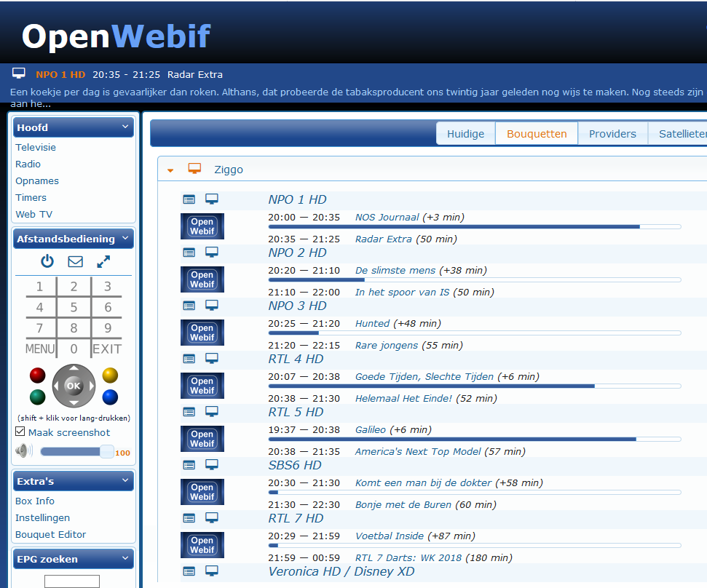Stream SBS6 HD via monitor icon
Viewport: 707px width, 588px height.
pos(211,464)
